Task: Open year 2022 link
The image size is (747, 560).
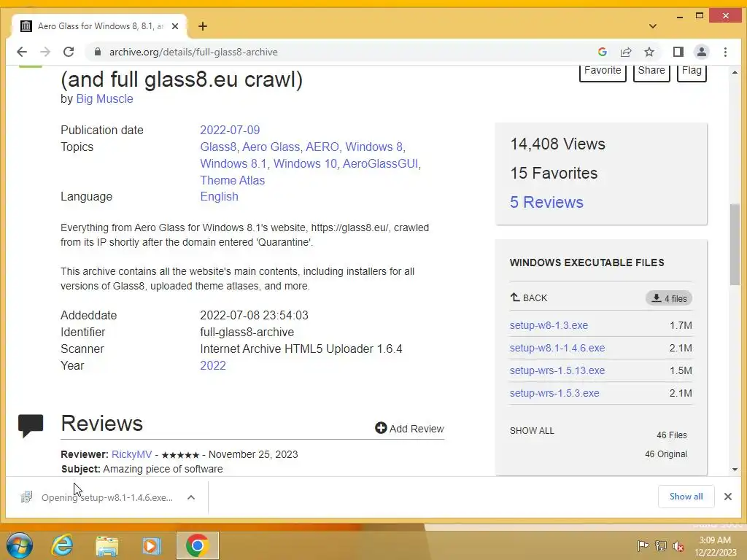Action: [x=213, y=365]
